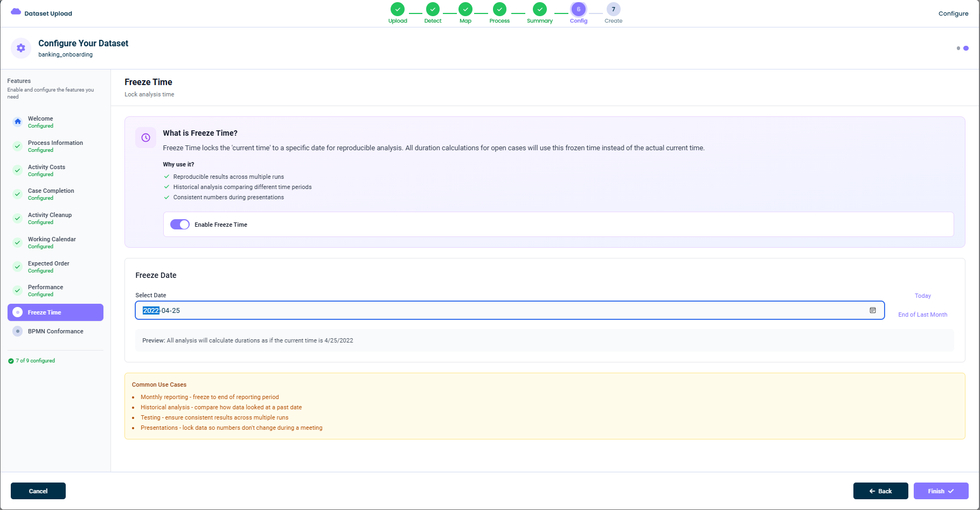Click the Config step 6 circle
980x510 pixels.
[x=579, y=9]
